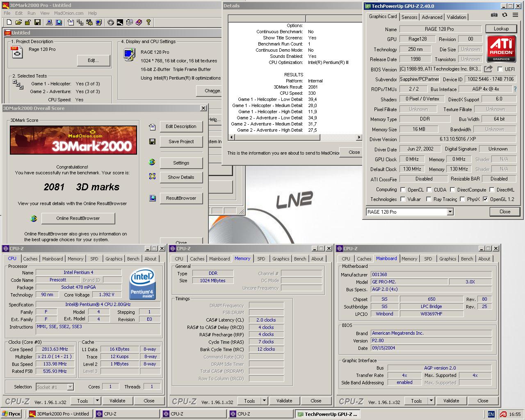The height and width of the screenshot is (420, 525).
Task: Toggle the Ray Tracing checkbox
Action: coord(429,199)
